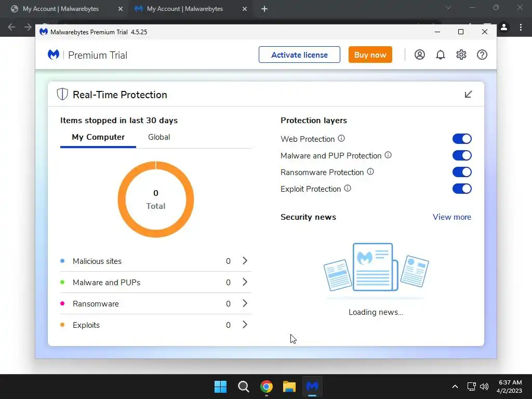Turn off Exploit Protection switch
Screen dimensions: 532x399
[x=462, y=189]
